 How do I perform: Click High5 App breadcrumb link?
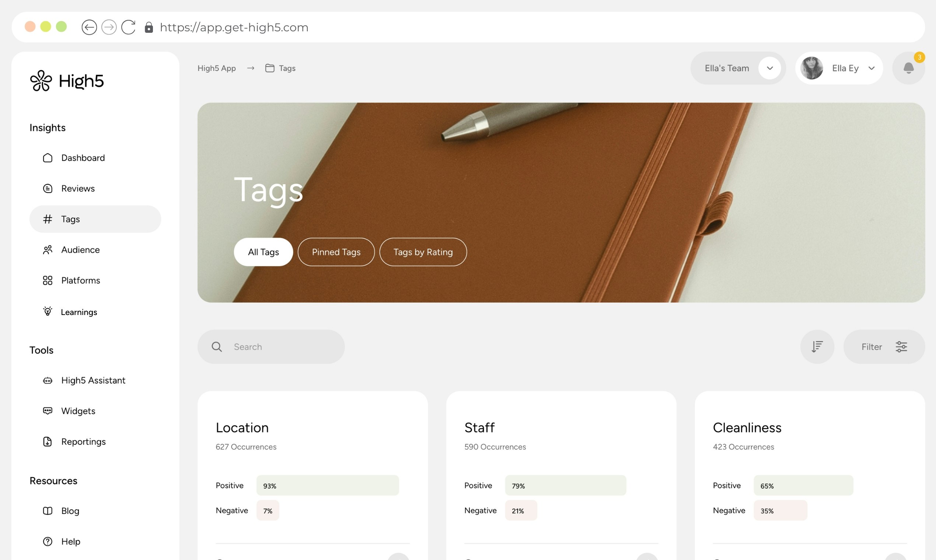(217, 68)
